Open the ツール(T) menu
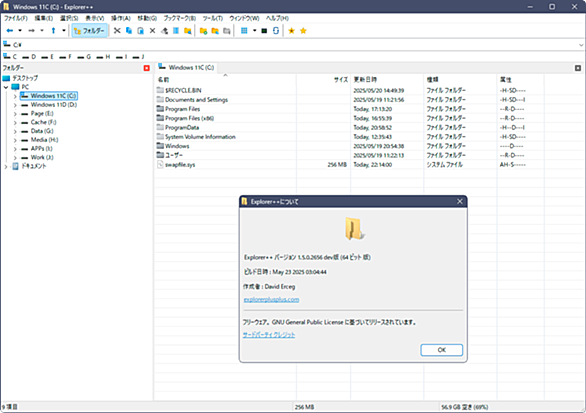Screen dimensions: 586x413 (x=213, y=18)
